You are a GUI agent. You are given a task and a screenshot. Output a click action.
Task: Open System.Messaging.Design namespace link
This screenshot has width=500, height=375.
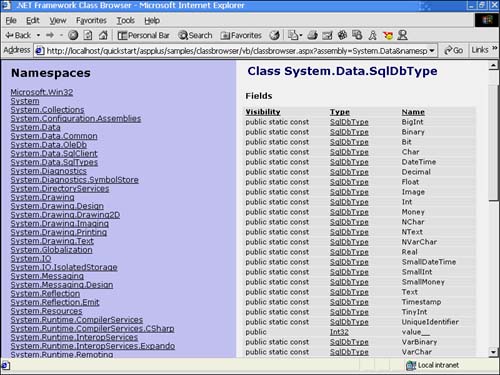click(62, 285)
